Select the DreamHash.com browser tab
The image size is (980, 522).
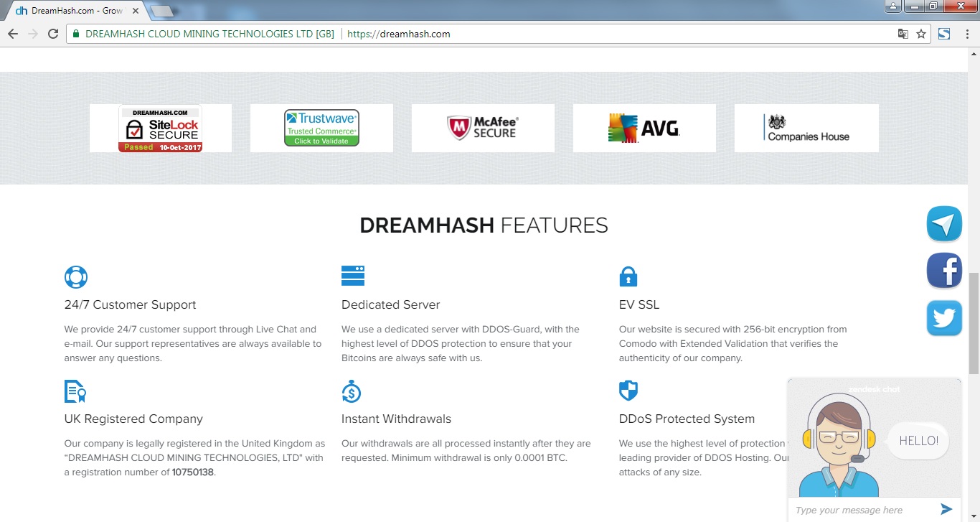[77, 11]
